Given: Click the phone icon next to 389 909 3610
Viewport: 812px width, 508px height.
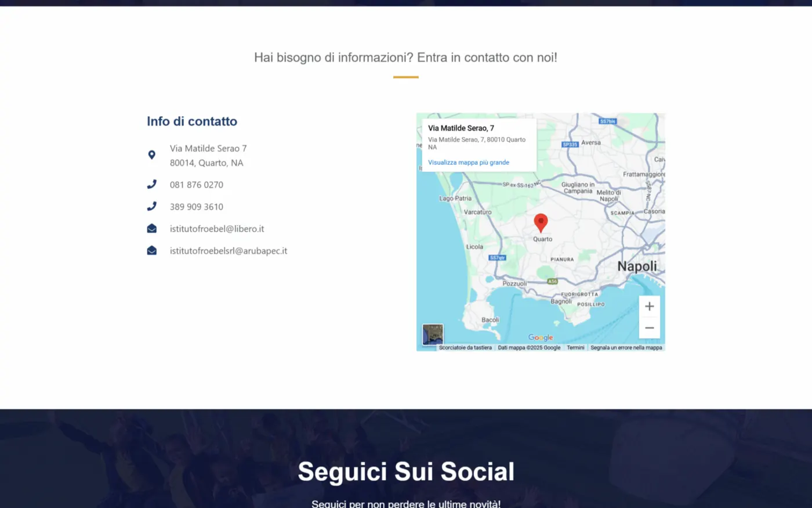Looking at the screenshot, I should pyautogui.click(x=152, y=206).
